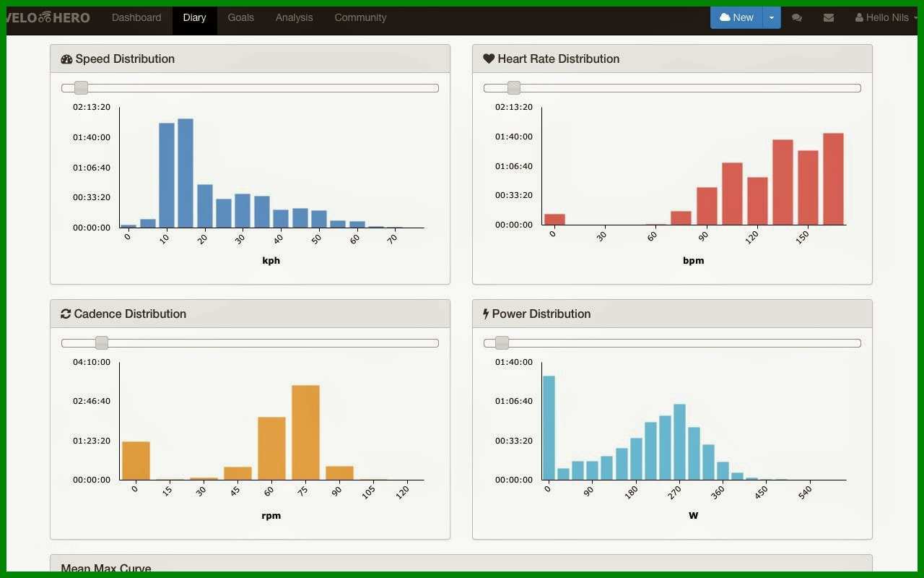This screenshot has height=578, width=924.
Task: Click the Cadence Distribution slider handle
Action: click(102, 342)
